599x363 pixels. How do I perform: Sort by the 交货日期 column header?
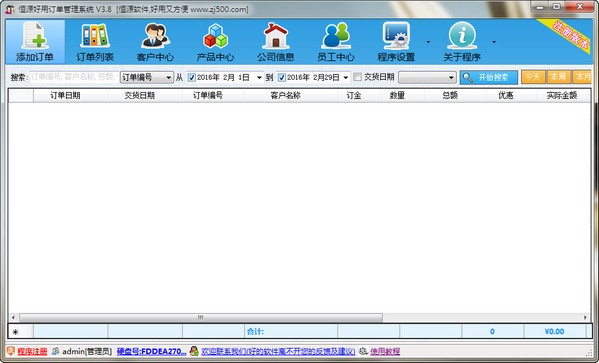tap(145, 96)
